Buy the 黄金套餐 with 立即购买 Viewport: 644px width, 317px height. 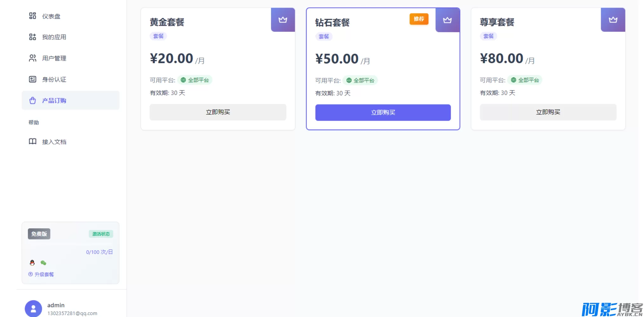218,112
